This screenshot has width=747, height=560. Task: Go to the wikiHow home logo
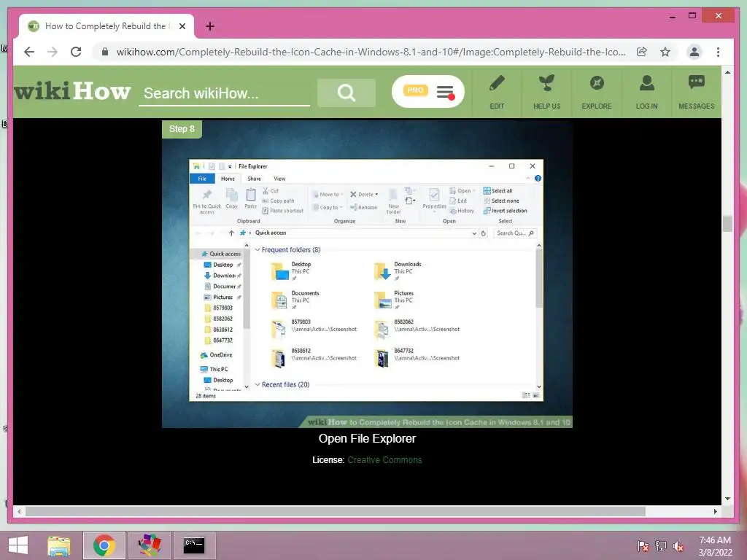point(72,90)
